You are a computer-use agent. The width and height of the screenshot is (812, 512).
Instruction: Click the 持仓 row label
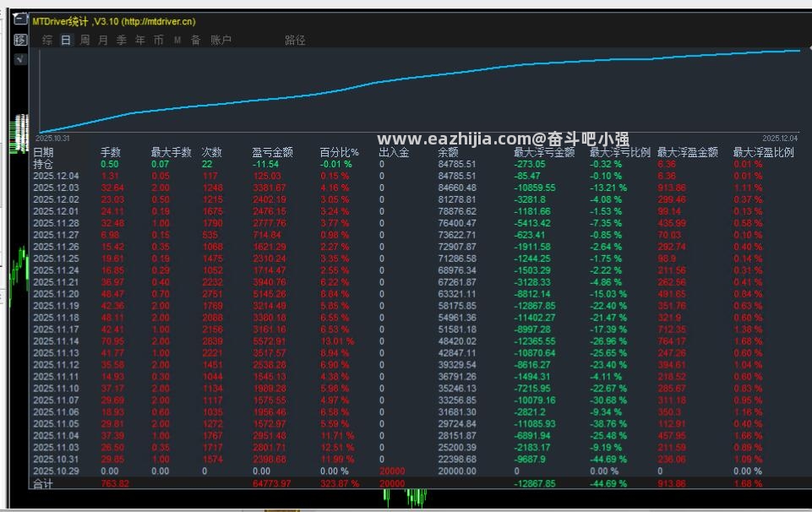point(43,164)
